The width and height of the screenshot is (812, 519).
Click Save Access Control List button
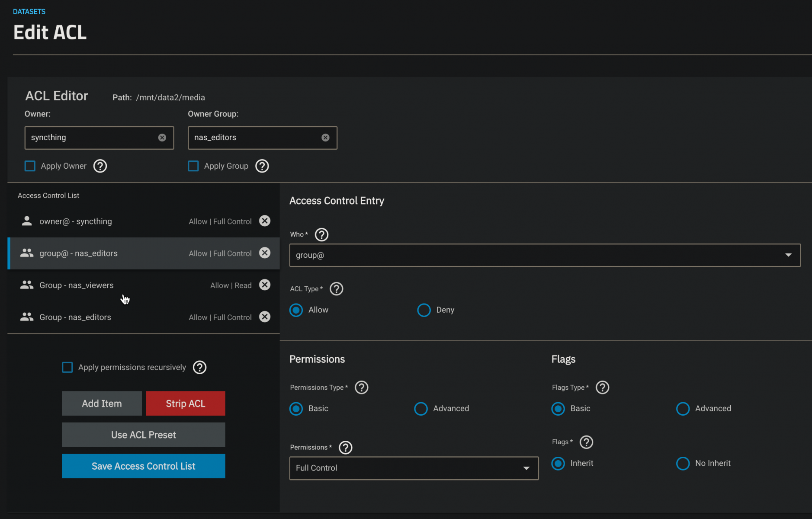coord(143,466)
